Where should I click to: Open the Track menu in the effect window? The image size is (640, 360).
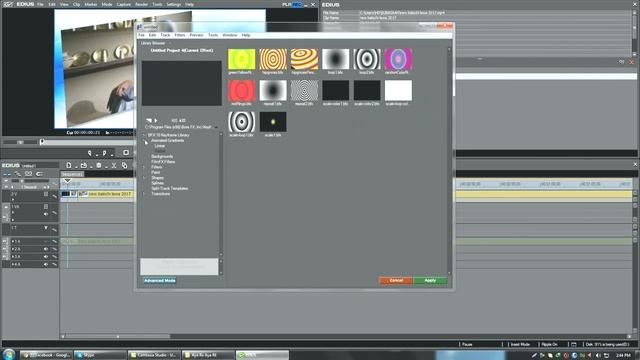click(165, 35)
